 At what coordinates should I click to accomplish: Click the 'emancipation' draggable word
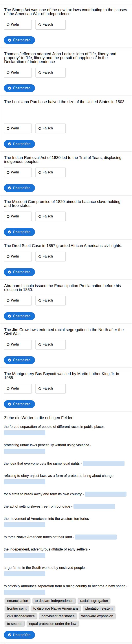pos(18,601)
